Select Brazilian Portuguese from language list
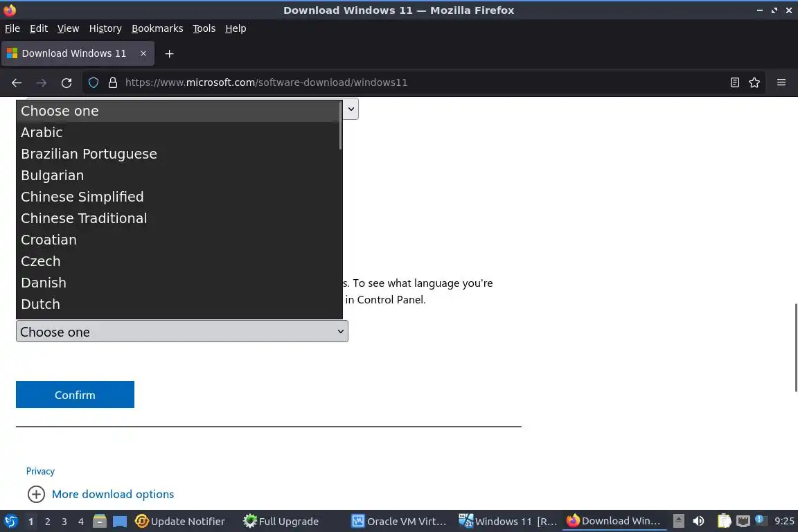Image resolution: width=798 pixels, height=532 pixels. click(x=177, y=154)
